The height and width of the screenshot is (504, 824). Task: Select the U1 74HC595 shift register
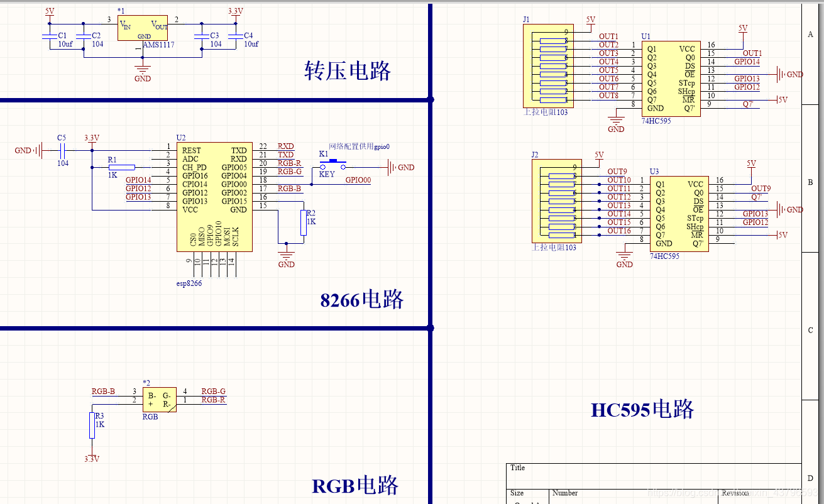click(671, 79)
